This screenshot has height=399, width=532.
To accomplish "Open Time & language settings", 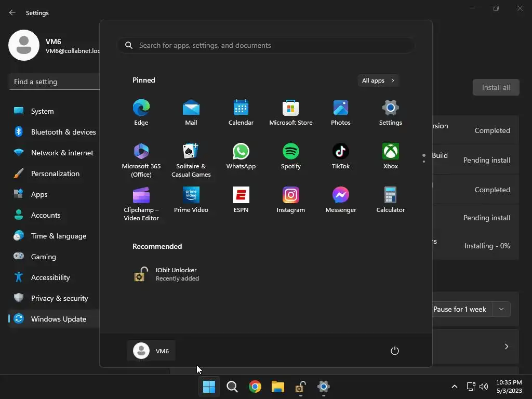I will 54,236.
